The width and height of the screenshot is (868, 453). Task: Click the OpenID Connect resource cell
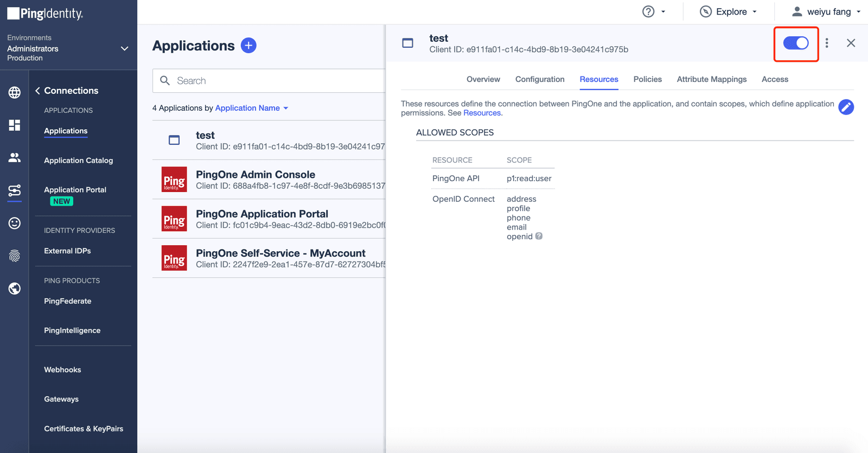click(x=463, y=199)
